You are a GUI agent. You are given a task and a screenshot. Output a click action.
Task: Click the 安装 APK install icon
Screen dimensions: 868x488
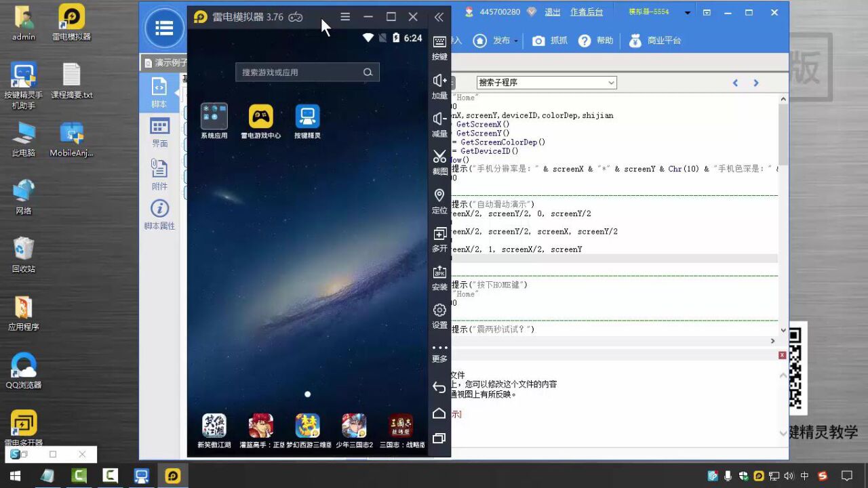[439, 278]
